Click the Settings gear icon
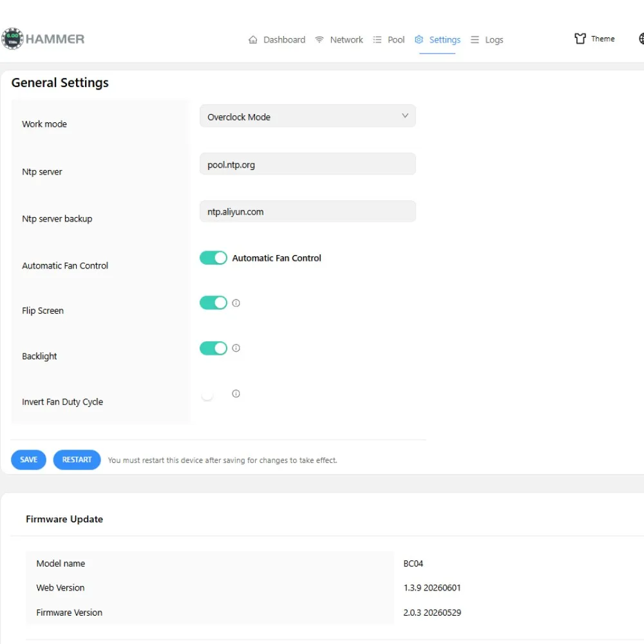644x644 pixels. [419, 39]
